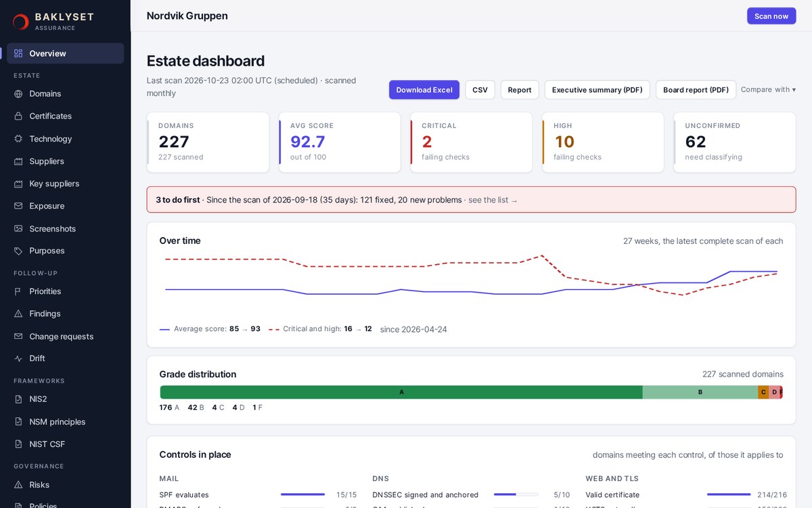This screenshot has width=812, height=508.
Task: Open Findings under Follow-up
Action: pyautogui.click(x=65, y=314)
